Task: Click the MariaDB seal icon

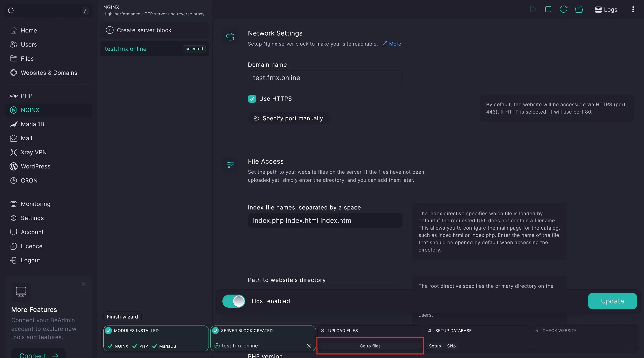Action: coord(14,124)
